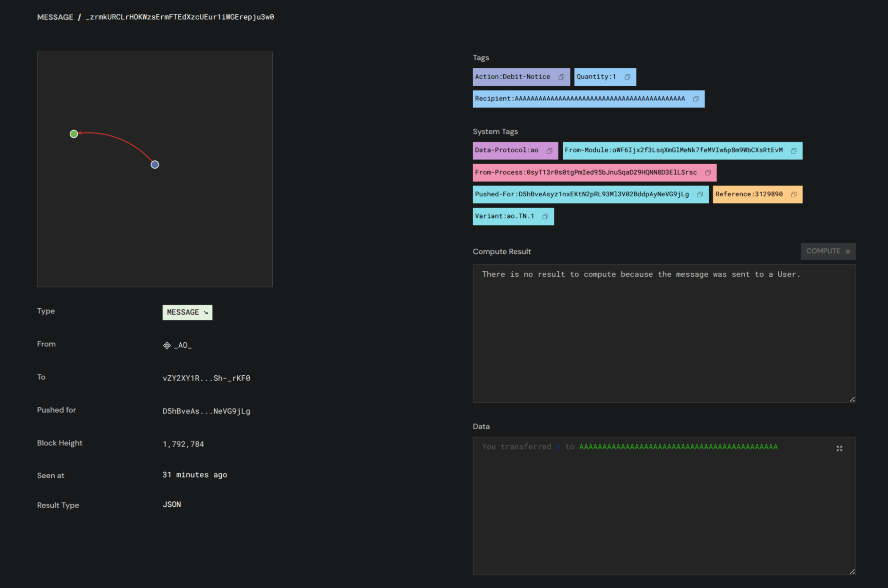Copy the Quantity:1 tag value
The image size is (888, 588).
(x=627, y=77)
